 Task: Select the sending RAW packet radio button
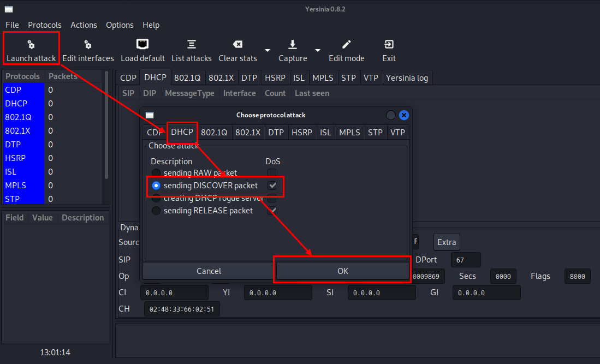(x=156, y=173)
